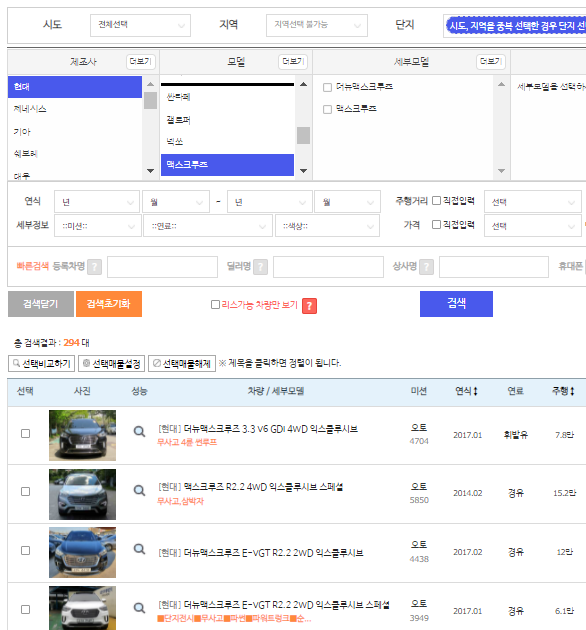
Task: Check the 맥스크루즈 sub-model checkbox
Action: (x=328, y=109)
